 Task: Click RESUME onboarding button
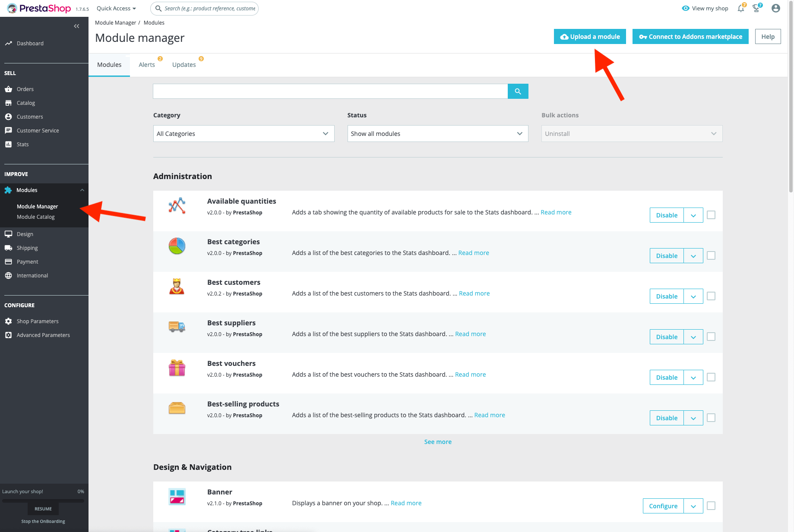point(43,509)
